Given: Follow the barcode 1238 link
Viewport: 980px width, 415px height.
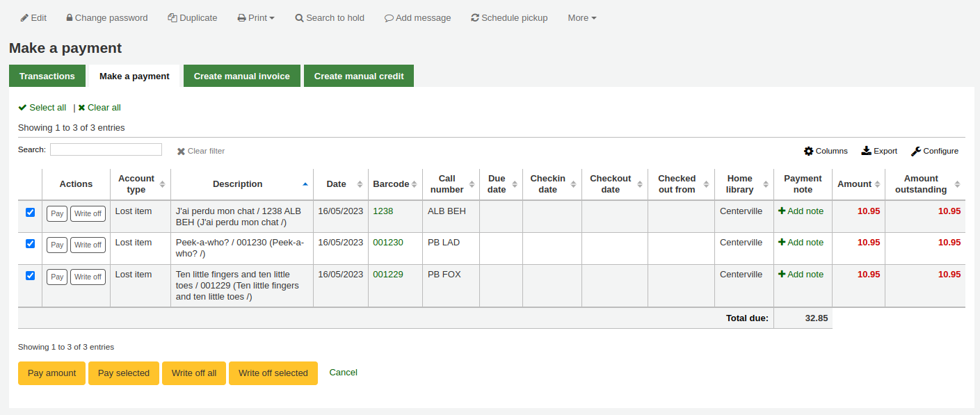Looking at the screenshot, I should tap(383, 210).
